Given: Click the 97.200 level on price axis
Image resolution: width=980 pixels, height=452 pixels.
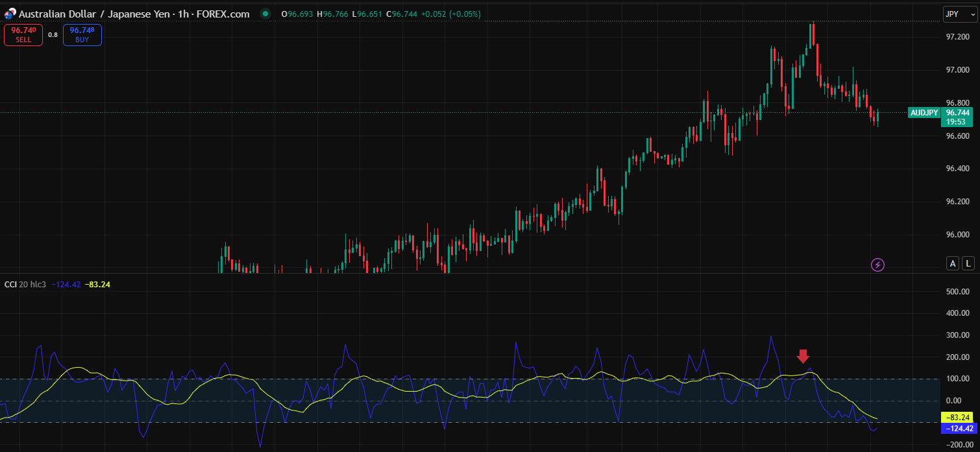Looking at the screenshot, I should pyautogui.click(x=958, y=37).
